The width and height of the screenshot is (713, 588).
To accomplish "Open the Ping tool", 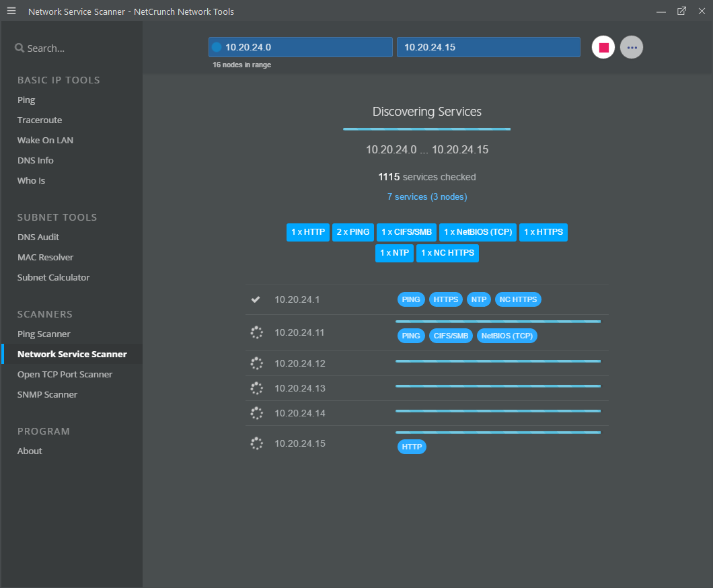I will click(26, 100).
